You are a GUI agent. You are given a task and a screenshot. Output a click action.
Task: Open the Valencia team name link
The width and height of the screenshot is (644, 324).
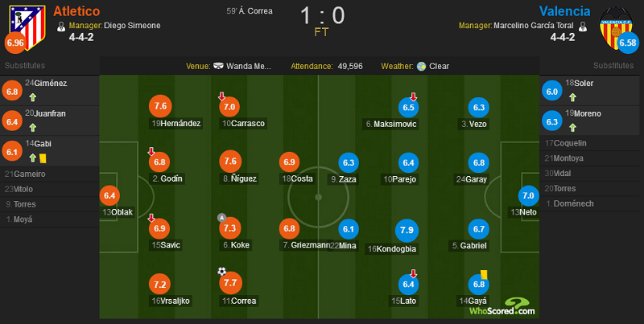[565, 11]
